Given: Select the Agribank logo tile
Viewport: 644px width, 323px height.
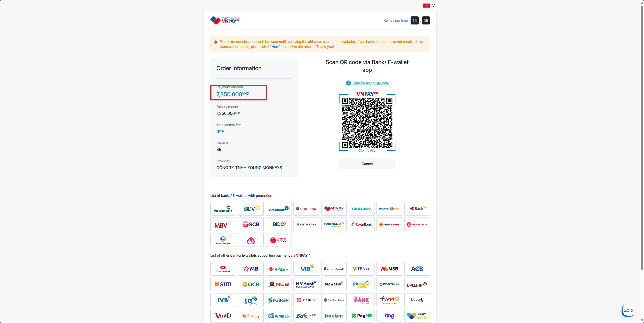Looking at the screenshot, I should coord(306,209).
